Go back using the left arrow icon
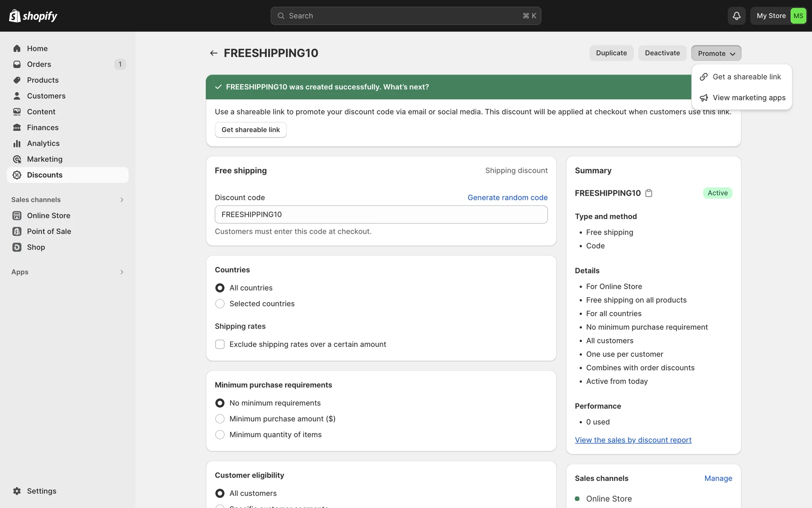The height and width of the screenshot is (508, 812). click(214, 53)
